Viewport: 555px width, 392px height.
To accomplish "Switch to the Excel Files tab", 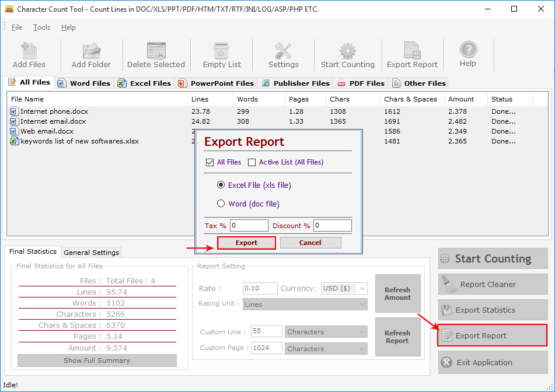I will pyautogui.click(x=145, y=83).
